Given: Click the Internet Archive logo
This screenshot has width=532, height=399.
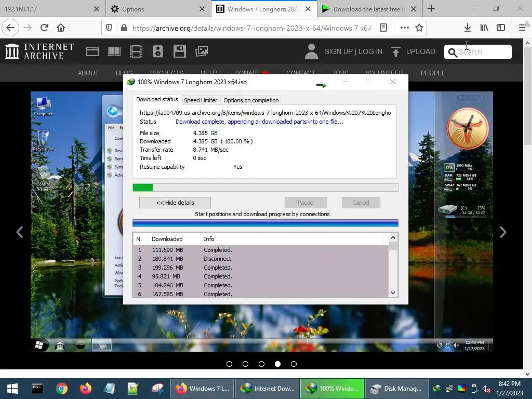Looking at the screenshot, I should point(39,51).
